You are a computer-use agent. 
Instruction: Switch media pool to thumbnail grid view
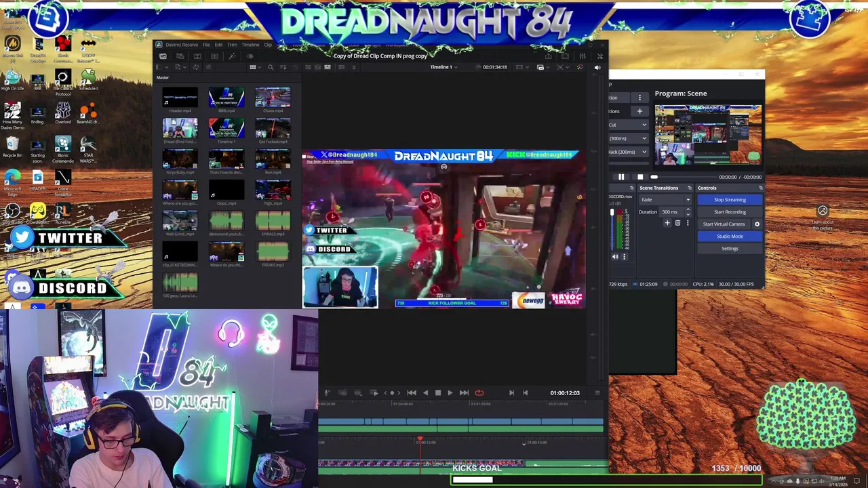[253, 67]
